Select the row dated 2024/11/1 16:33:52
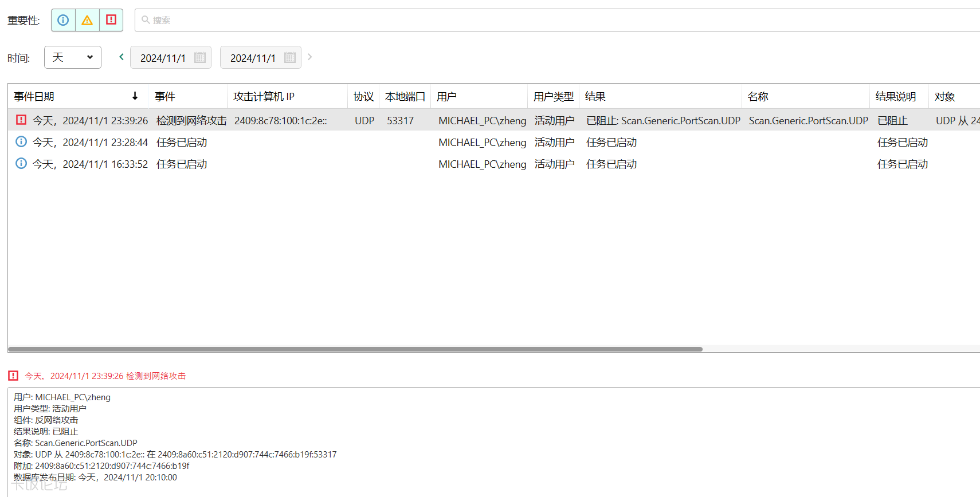The width and height of the screenshot is (980, 497). [494, 164]
